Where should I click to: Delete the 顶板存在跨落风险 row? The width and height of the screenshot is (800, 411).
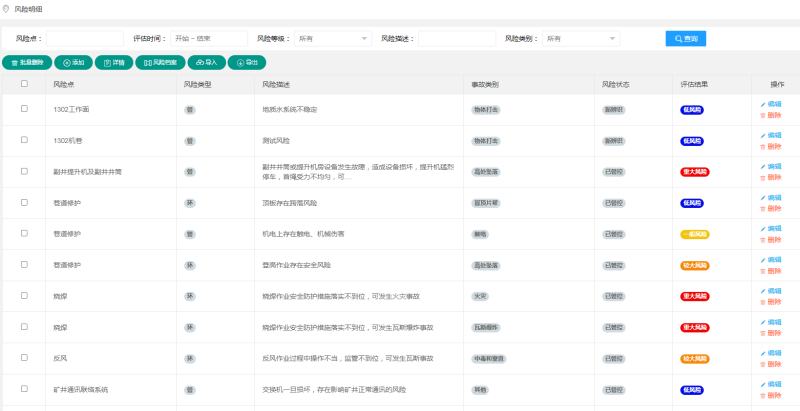point(771,209)
